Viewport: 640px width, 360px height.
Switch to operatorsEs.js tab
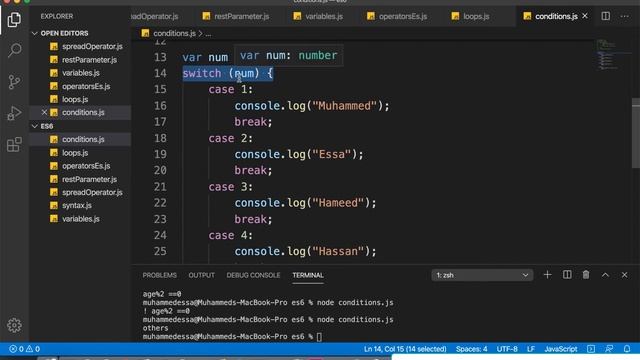397,16
